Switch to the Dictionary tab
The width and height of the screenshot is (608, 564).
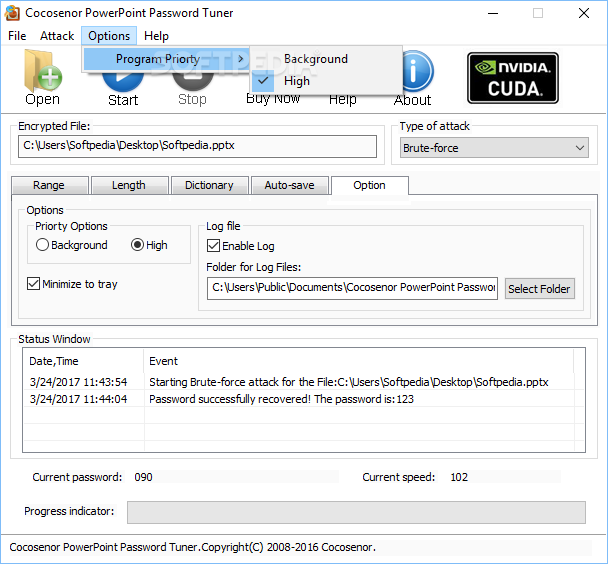click(x=209, y=185)
